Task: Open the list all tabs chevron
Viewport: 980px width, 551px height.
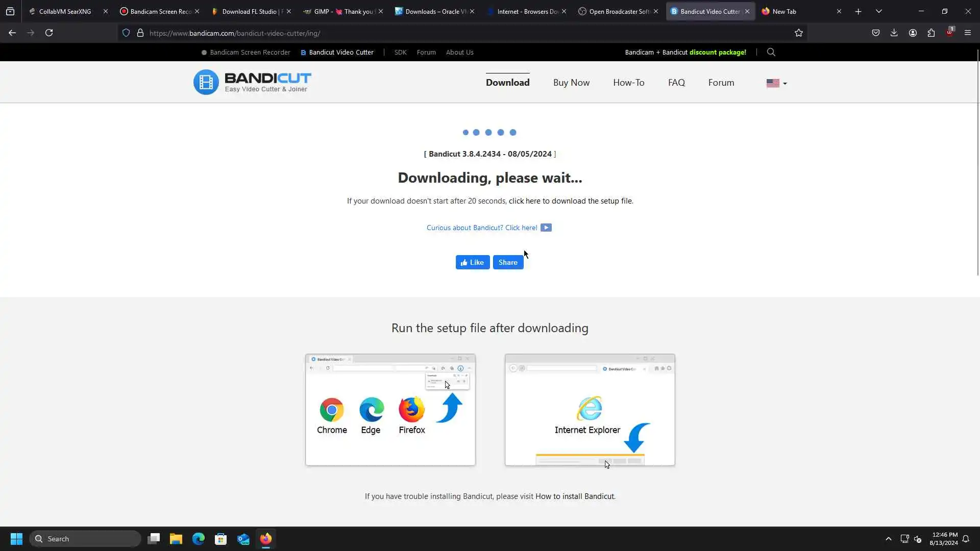Action: pos(878,11)
